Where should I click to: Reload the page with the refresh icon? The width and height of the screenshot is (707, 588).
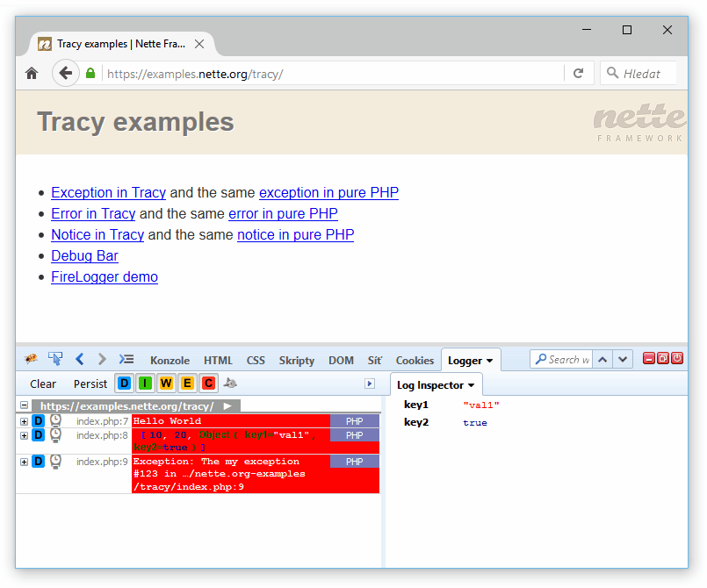pos(579,74)
